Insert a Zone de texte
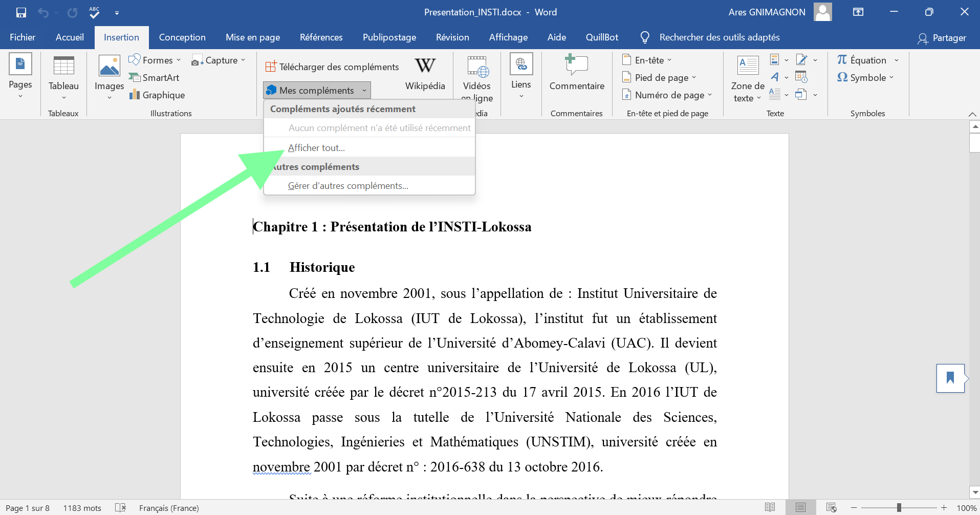This screenshot has height=515, width=980. pyautogui.click(x=748, y=78)
